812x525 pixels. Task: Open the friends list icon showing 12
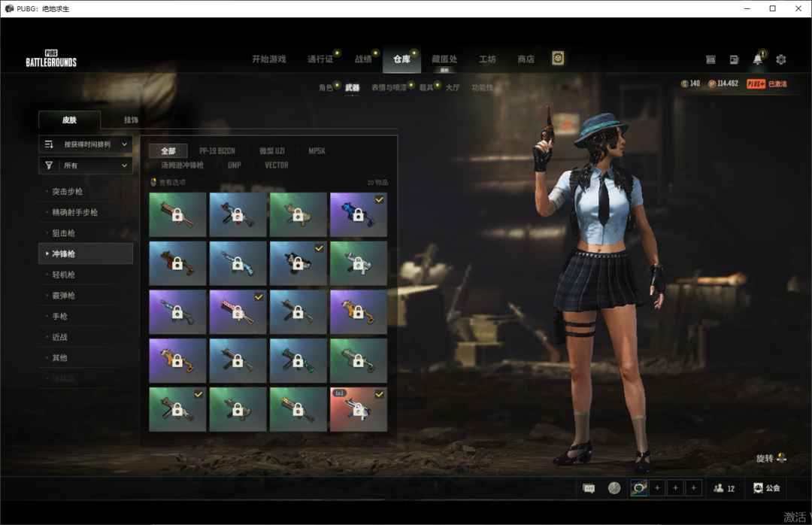pos(719,487)
